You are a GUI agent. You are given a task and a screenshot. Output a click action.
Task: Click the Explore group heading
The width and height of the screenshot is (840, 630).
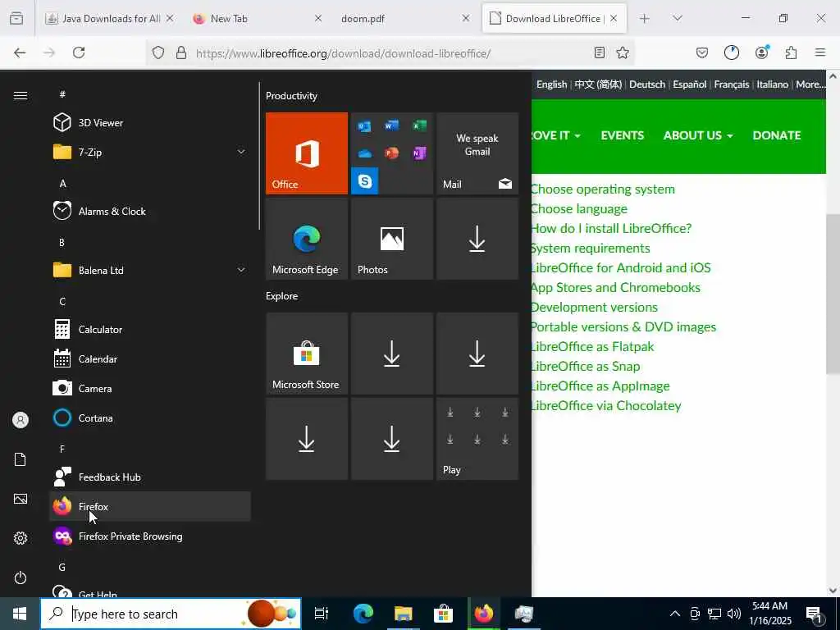coord(282,295)
